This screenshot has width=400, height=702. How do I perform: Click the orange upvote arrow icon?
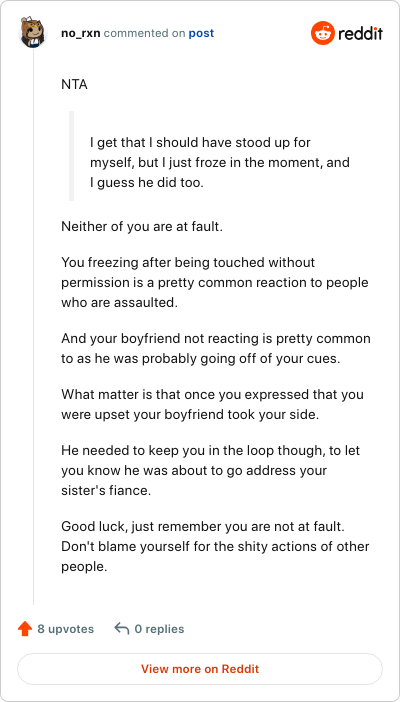(25, 629)
